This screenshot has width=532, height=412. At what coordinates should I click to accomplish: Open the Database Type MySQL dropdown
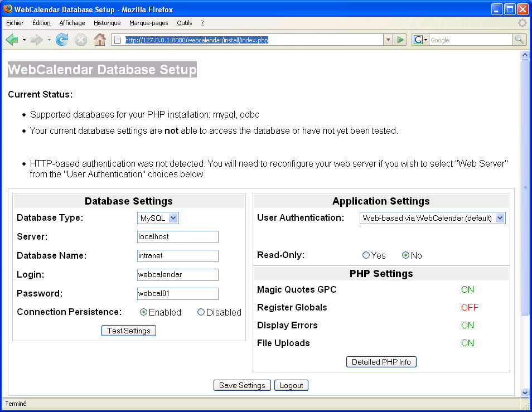(x=158, y=218)
